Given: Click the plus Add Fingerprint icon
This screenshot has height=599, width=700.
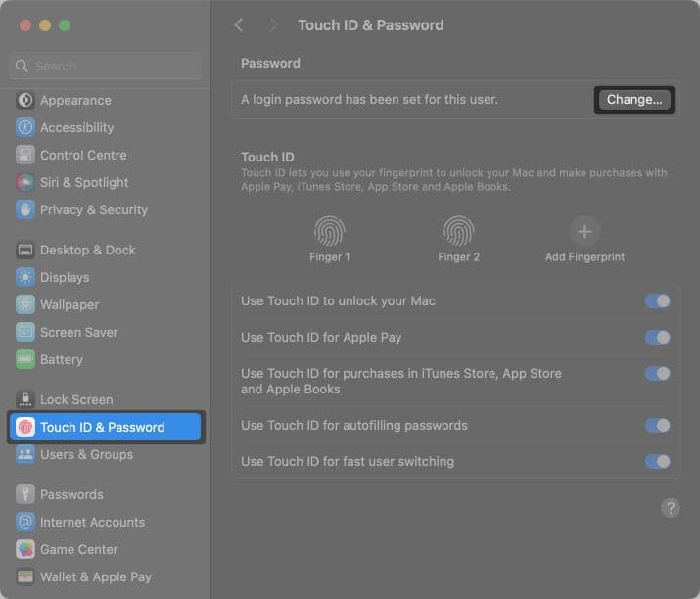Looking at the screenshot, I should pos(584,231).
